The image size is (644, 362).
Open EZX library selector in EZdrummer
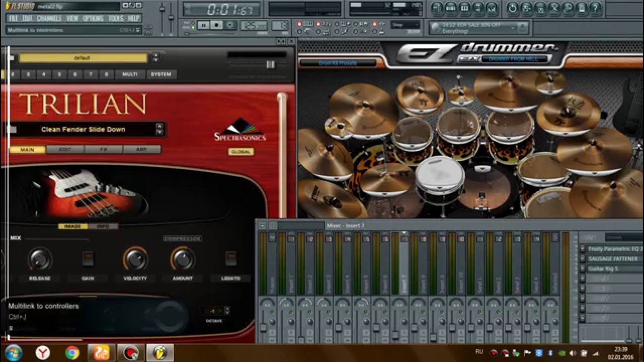[x=516, y=59]
